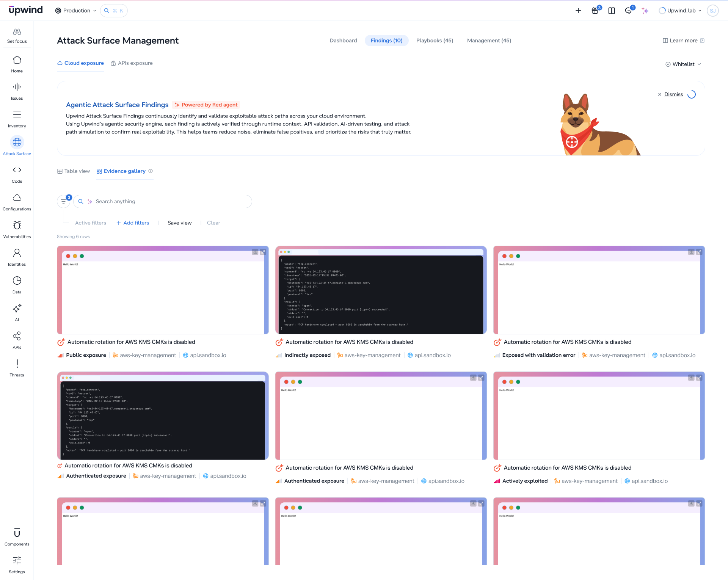Open Components in sidebar
Image resolution: width=728 pixels, height=580 pixels.
coord(17,537)
